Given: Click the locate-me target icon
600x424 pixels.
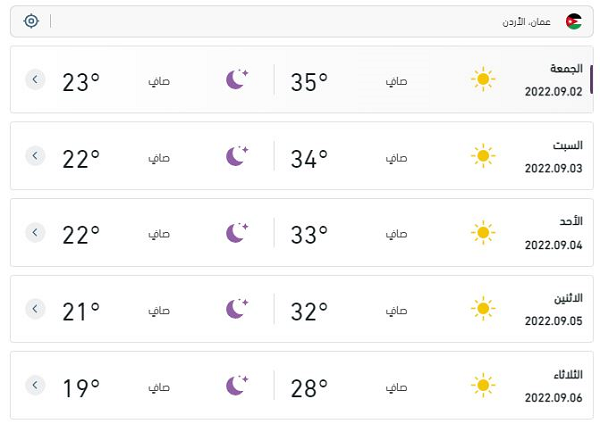Looking at the screenshot, I should coord(31,21).
